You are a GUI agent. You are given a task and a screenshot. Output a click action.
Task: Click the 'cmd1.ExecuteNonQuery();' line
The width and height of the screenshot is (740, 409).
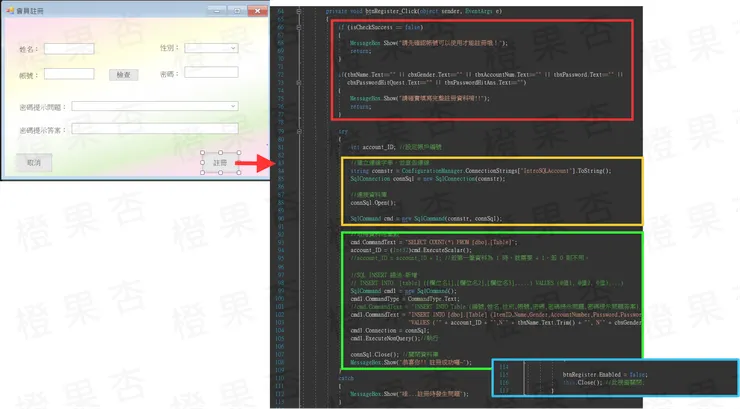point(394,339)
